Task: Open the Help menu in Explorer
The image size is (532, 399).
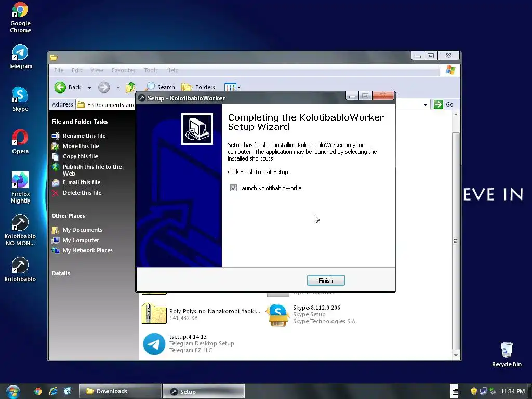Action: click(172, 70)
